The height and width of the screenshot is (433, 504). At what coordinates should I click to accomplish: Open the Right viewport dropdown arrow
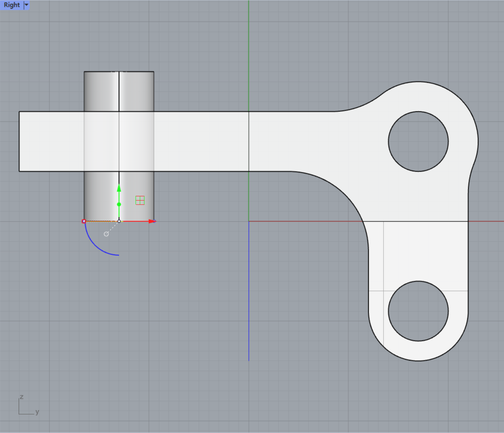tap(26, 5)
